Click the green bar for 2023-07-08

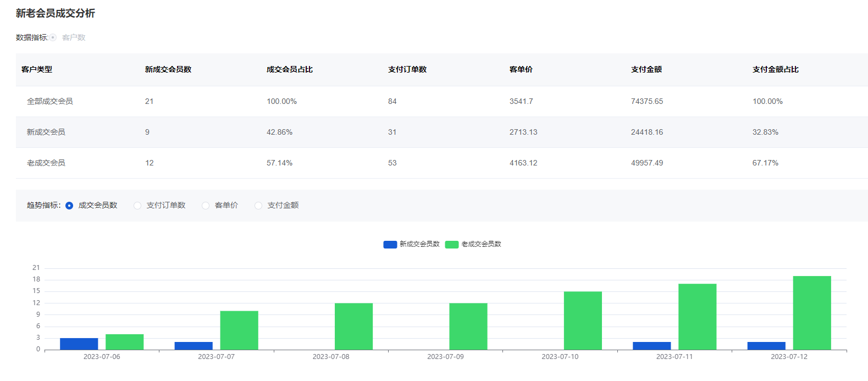[x=353, y=327]
